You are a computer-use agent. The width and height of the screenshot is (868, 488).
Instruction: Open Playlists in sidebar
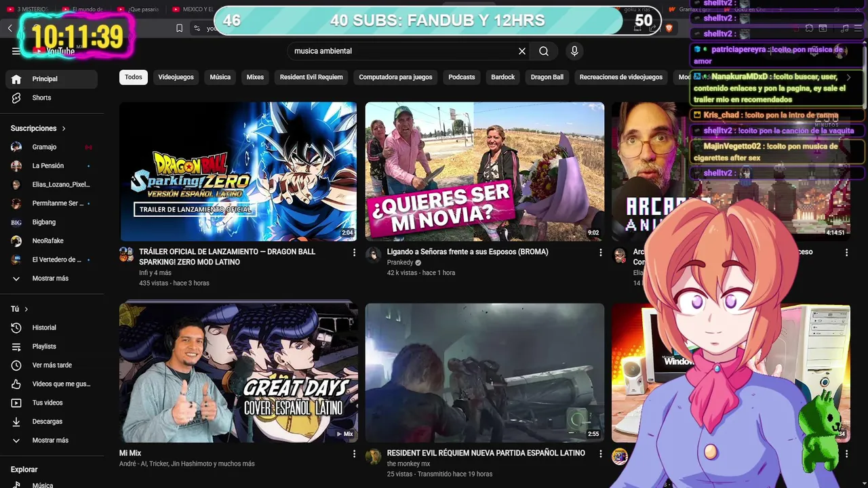pos(52,346)
